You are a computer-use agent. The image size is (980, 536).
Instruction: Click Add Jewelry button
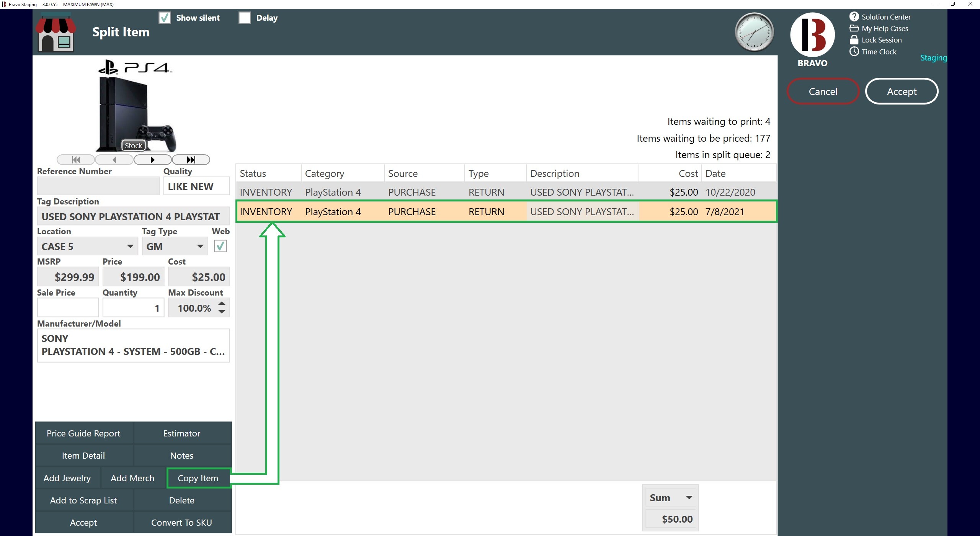click(x=67, y=478)
